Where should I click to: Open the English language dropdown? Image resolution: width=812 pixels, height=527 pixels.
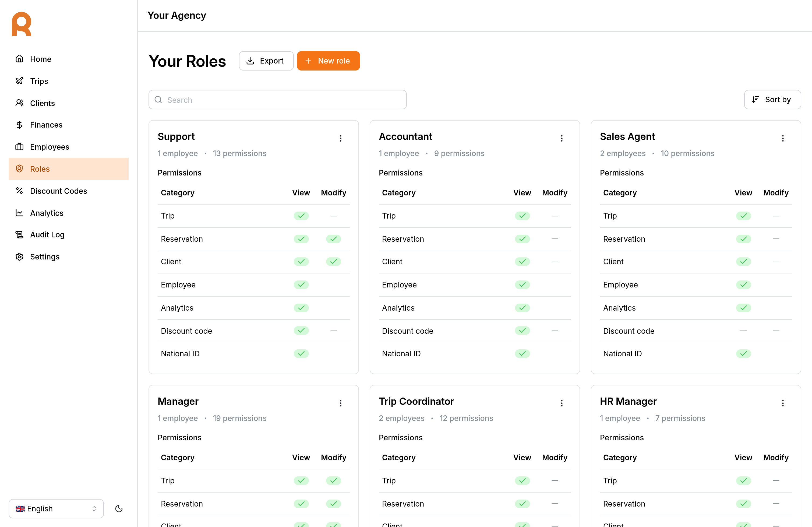pyautogui.click(x=56, y=509)
